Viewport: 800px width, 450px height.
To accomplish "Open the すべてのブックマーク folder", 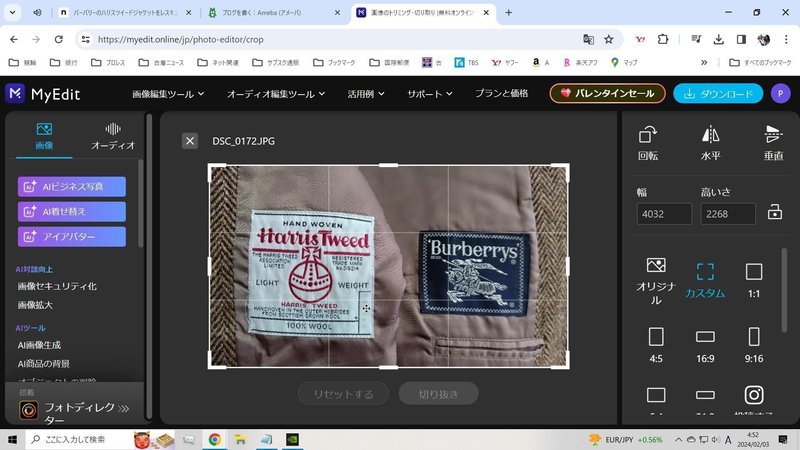I will (760, 62).
